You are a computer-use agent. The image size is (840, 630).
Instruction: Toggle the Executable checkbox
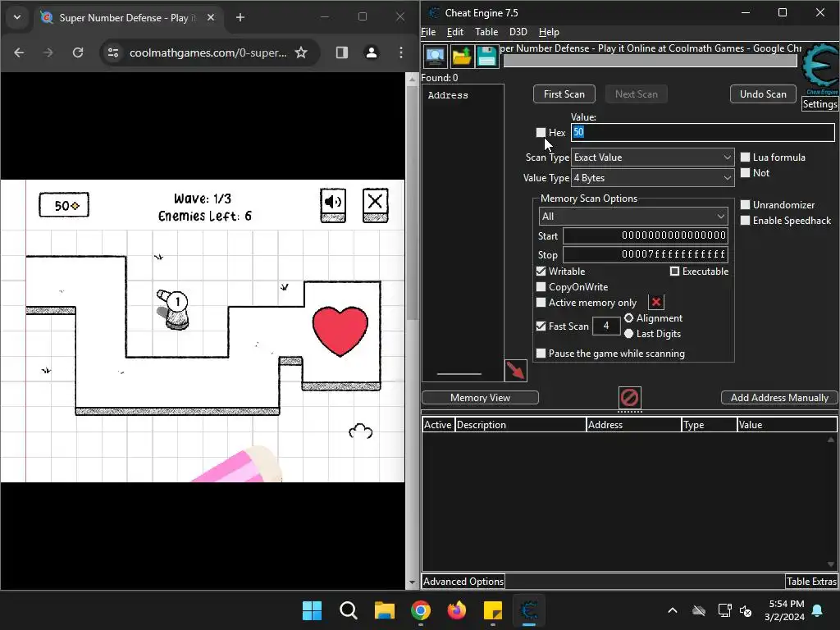point(674,271)
